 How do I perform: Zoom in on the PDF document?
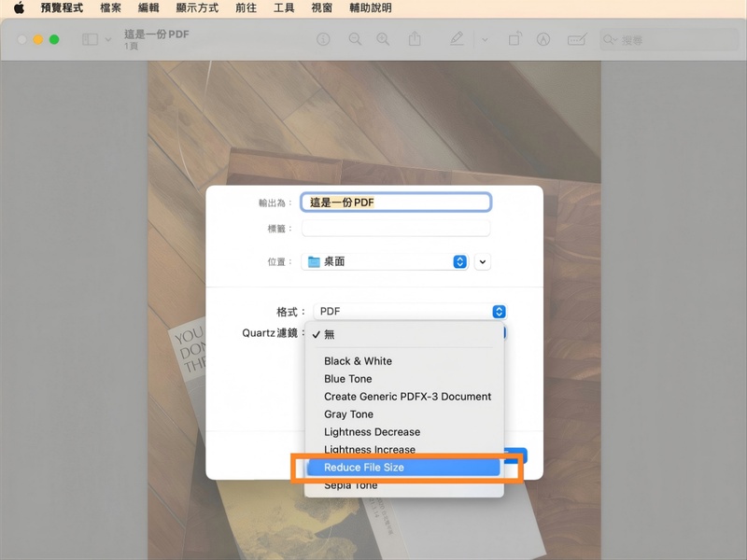(383, 39)
